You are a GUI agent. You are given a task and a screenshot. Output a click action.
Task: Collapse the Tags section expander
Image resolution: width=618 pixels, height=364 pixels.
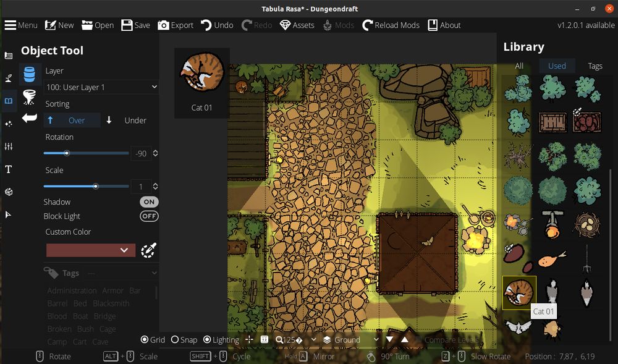[154, 273]
